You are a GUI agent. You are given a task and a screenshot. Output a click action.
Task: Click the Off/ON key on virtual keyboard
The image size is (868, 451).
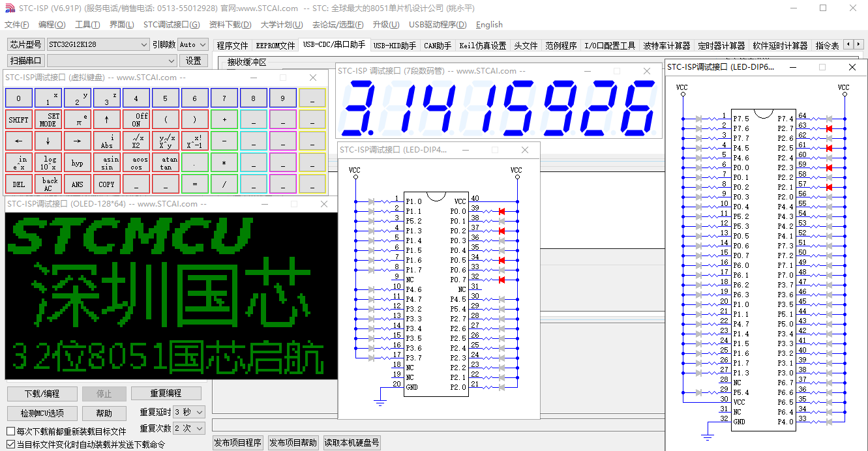136,120
